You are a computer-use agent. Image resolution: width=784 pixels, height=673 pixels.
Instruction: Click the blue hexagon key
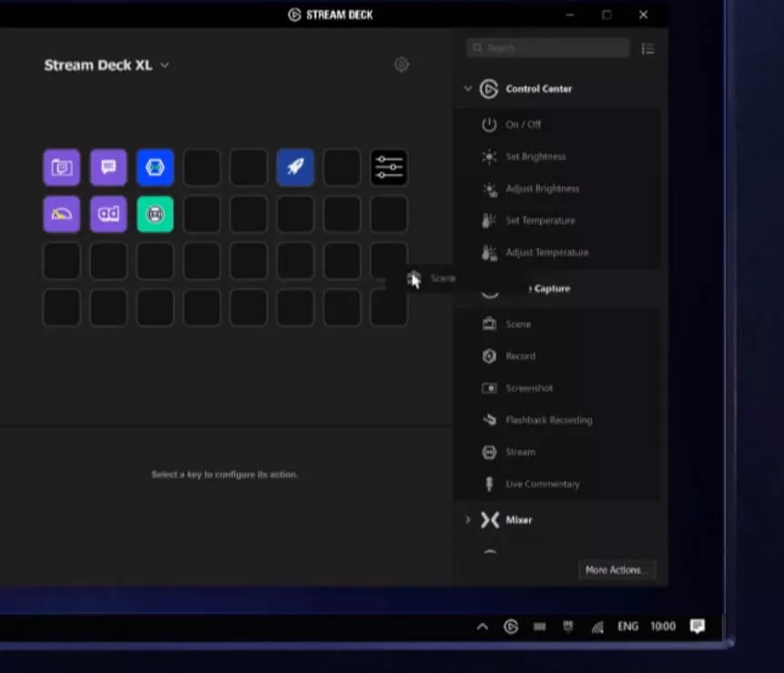tap(155, 167)
